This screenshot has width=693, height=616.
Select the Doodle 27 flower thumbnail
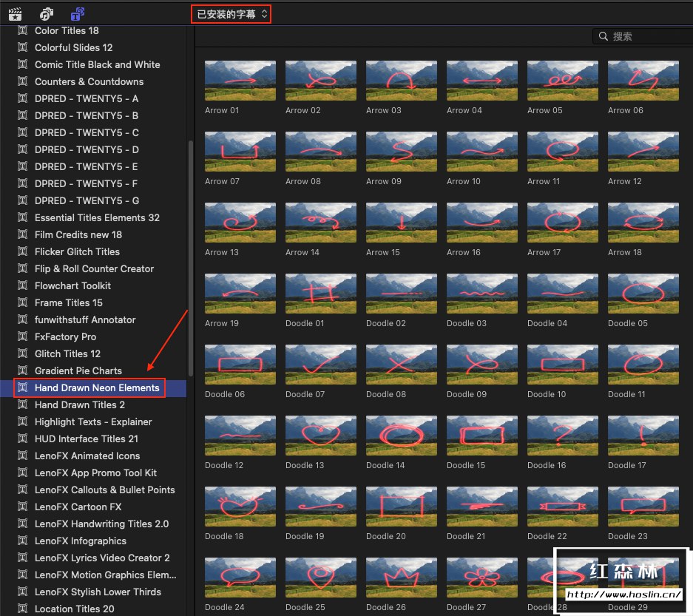tap(482, 578)
